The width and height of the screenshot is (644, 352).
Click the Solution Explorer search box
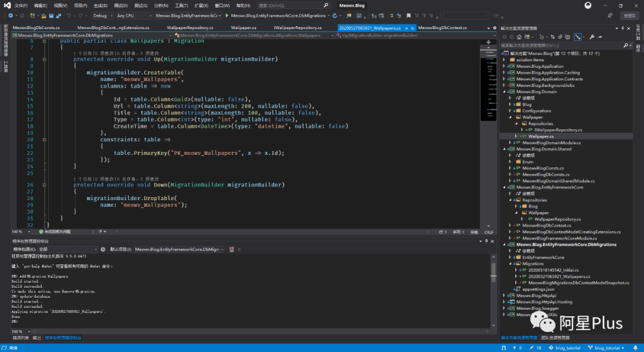tap(565, 45)
